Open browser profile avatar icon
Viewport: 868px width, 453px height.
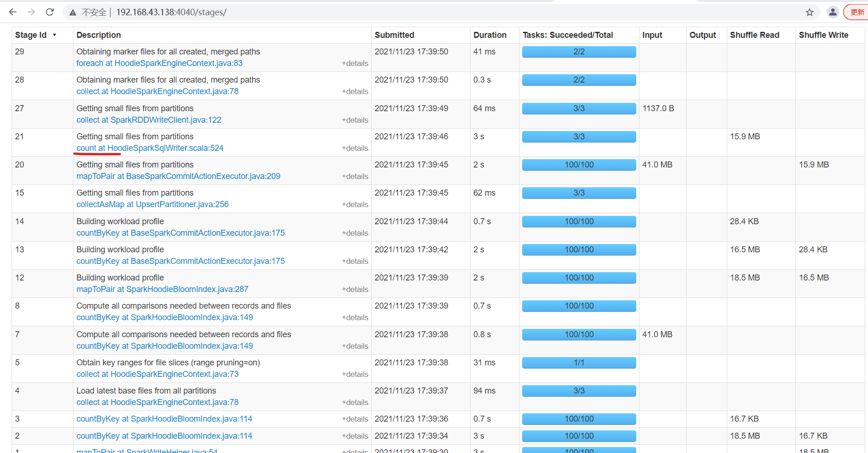[832, 12]
